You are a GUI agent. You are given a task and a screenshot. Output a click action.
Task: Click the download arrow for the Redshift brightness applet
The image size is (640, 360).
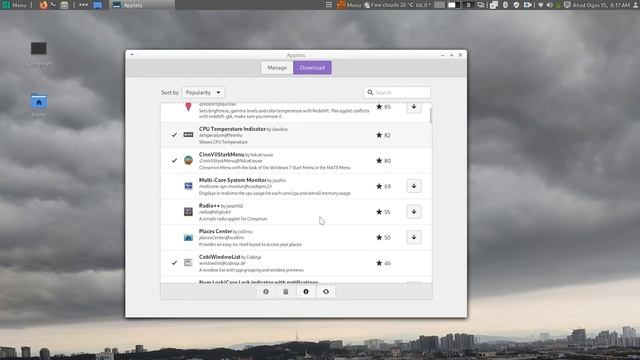pos(413,107)
